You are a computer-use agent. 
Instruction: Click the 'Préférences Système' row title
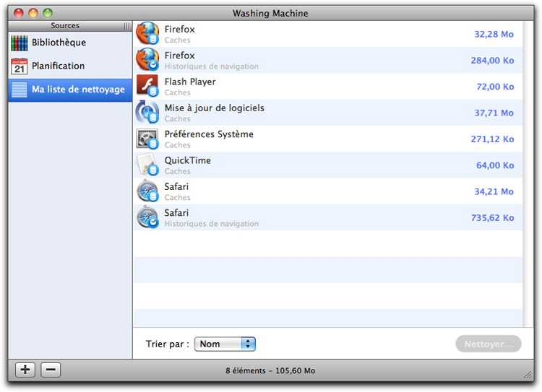click(209, 134)
